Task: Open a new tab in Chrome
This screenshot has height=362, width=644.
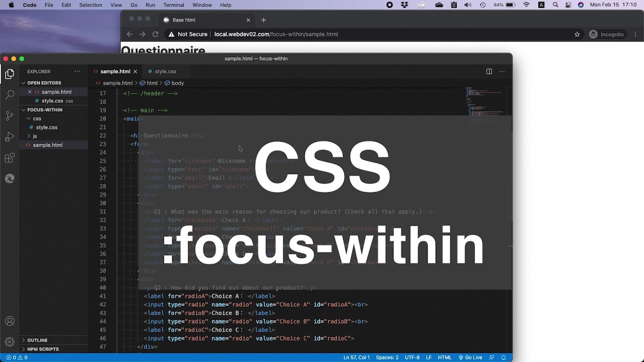Action: (263, 20)
